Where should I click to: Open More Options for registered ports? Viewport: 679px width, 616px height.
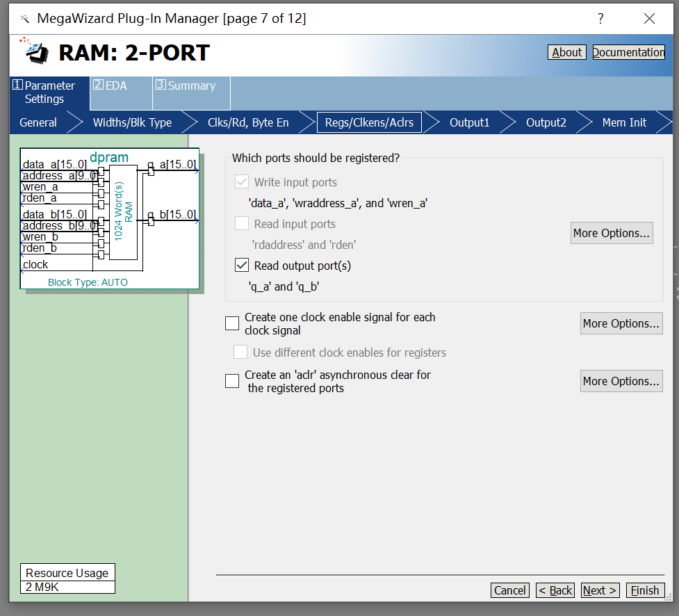[612, 233]
